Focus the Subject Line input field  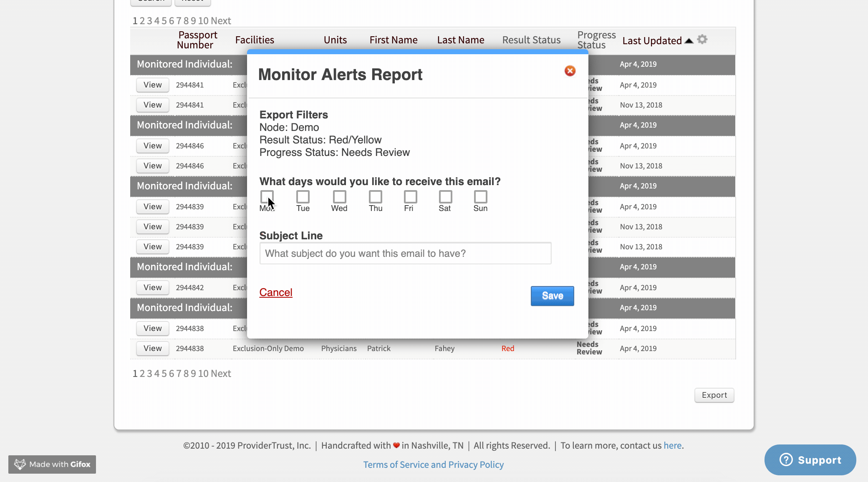[405, 253]
